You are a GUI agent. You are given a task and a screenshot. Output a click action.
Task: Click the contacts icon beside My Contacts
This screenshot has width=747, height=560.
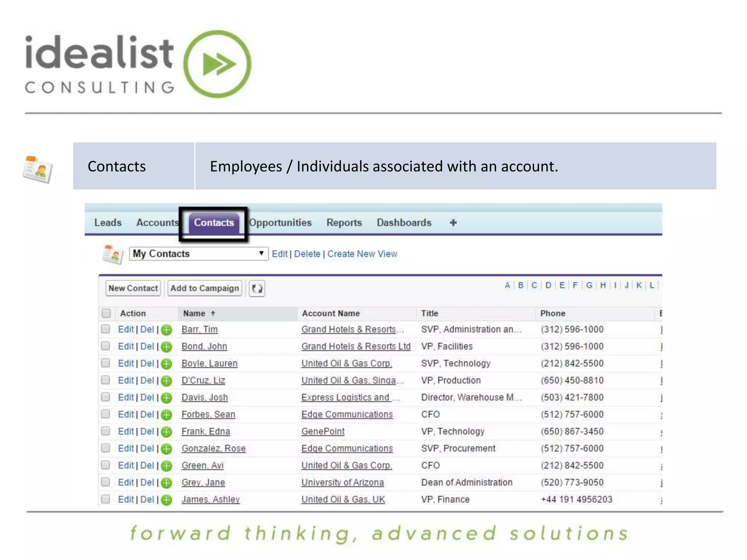pos(112,254)
